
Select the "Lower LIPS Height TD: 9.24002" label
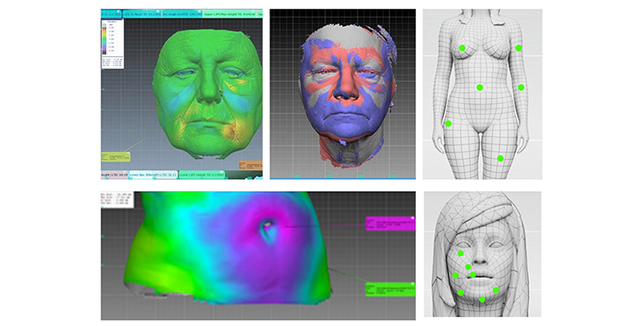[202, 175]
